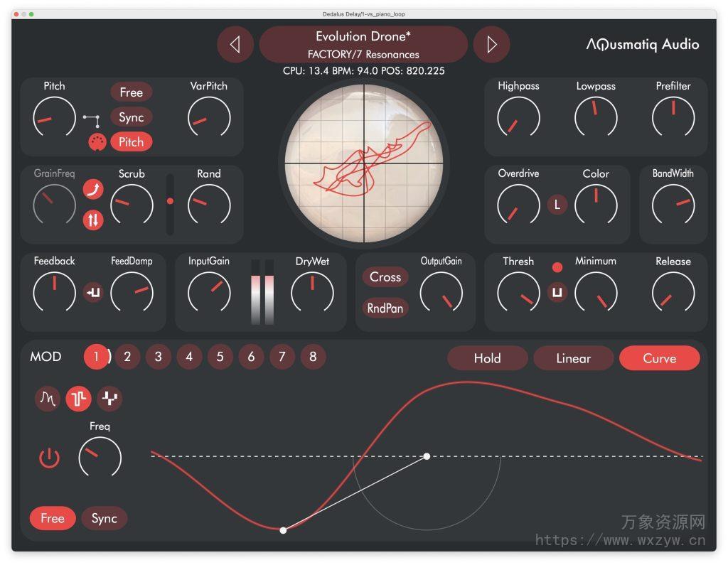Power off modulator 1 with the power icon
The height and width of the screenshot is (565, 728).
coord(48,458)
